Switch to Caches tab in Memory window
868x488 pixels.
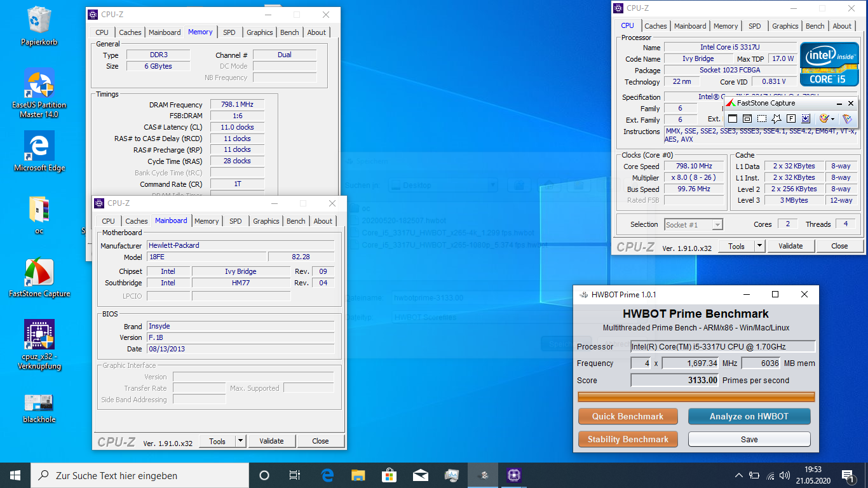click(x=130, y=32)
